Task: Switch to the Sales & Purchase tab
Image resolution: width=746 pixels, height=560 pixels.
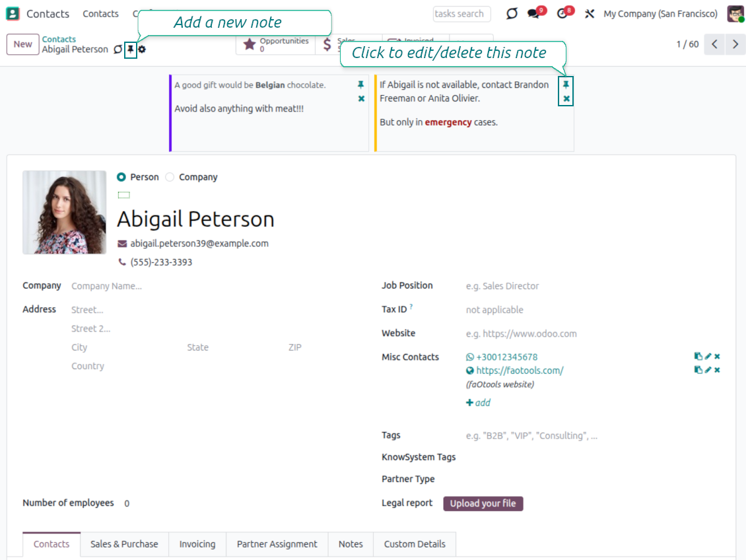Action: pyautogui.click(x=124, y=544)
